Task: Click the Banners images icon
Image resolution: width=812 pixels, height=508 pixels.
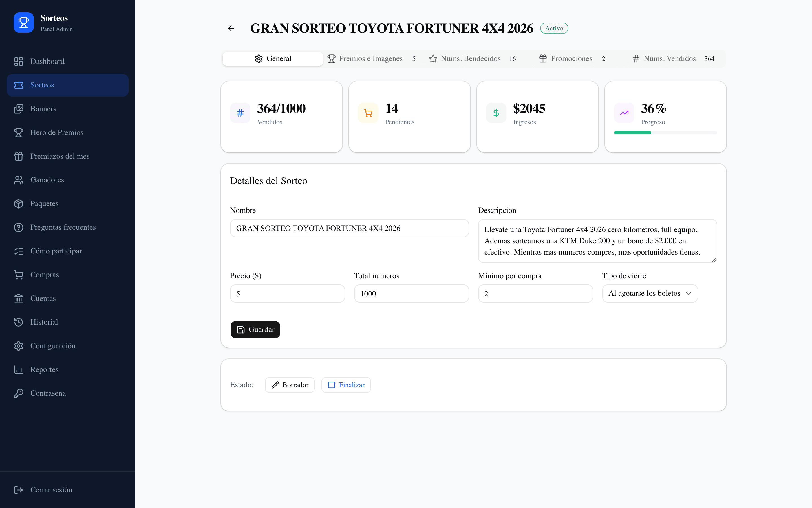Action: [18, 109]
